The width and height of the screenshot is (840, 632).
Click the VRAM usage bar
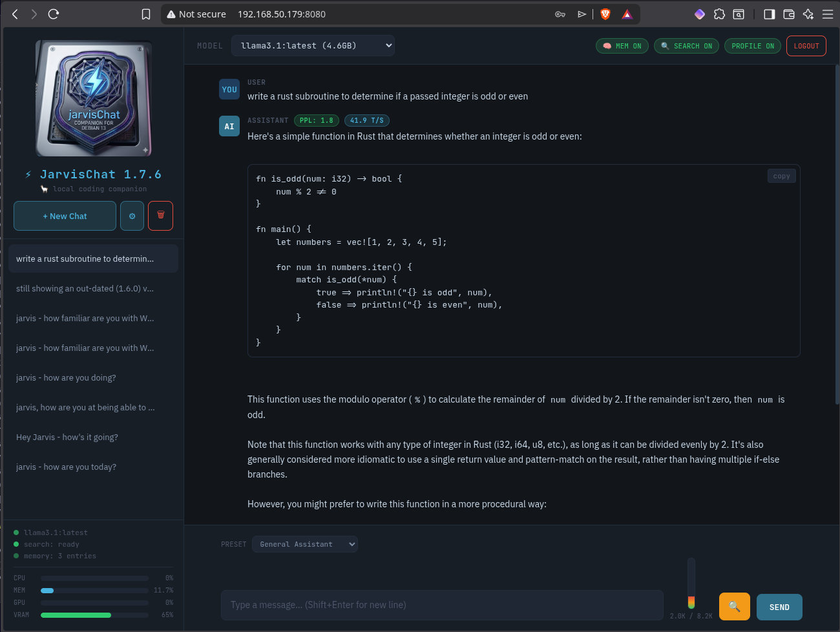(x=94, y=615)
